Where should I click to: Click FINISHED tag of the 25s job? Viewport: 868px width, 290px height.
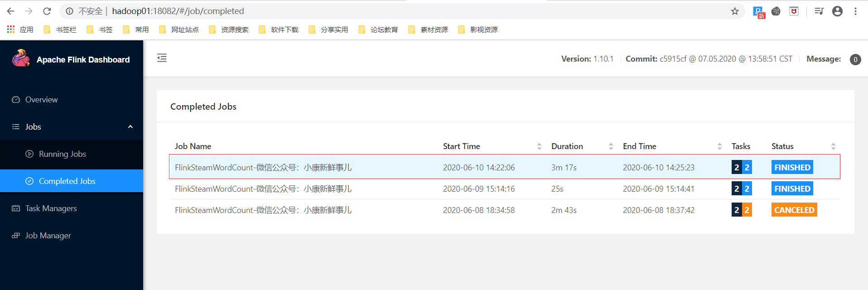tap(792, 188)
